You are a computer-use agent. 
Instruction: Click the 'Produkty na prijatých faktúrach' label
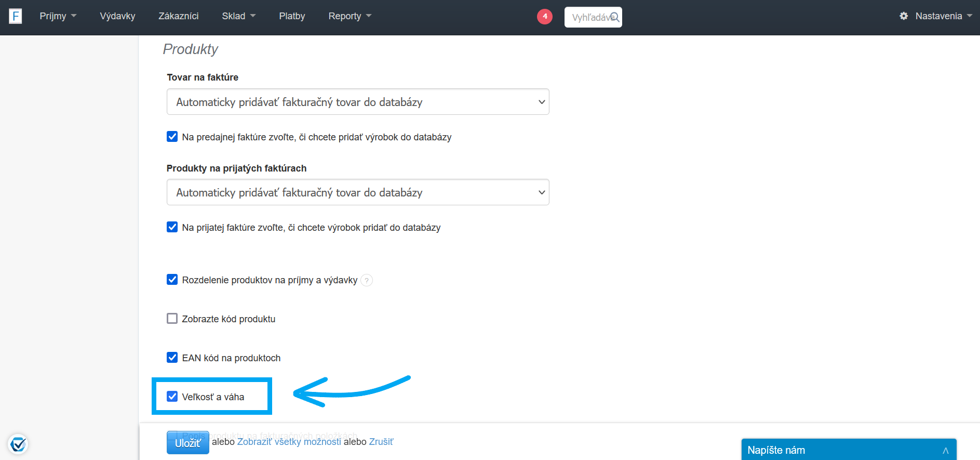tap(237, 168)
